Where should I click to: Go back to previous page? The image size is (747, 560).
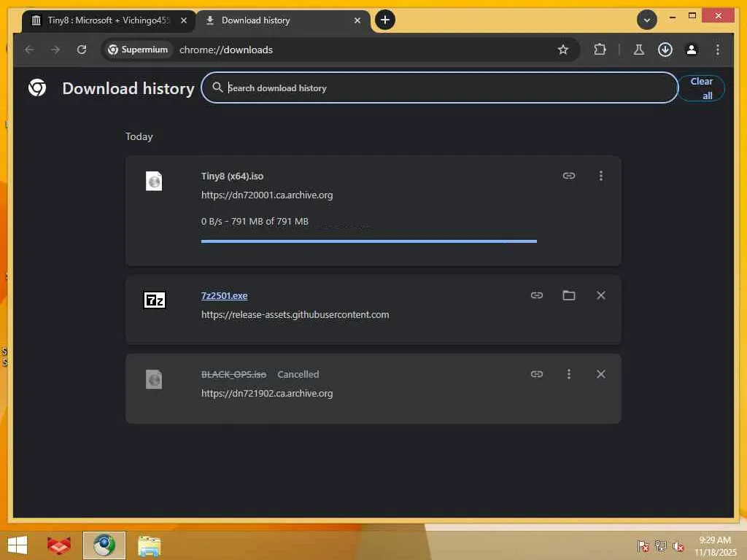point(29,50)
